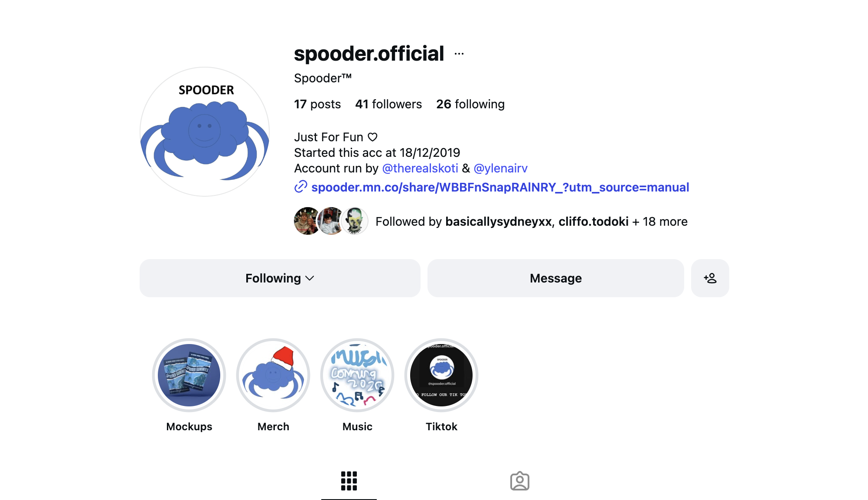Expand the Following dropdown button

(280, 278)
